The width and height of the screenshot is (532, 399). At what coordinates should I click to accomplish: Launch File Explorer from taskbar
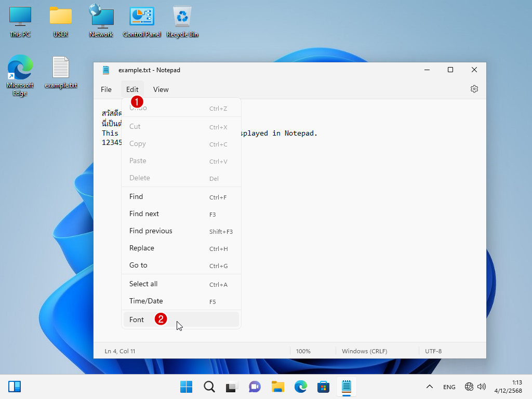tap(278, 387)
